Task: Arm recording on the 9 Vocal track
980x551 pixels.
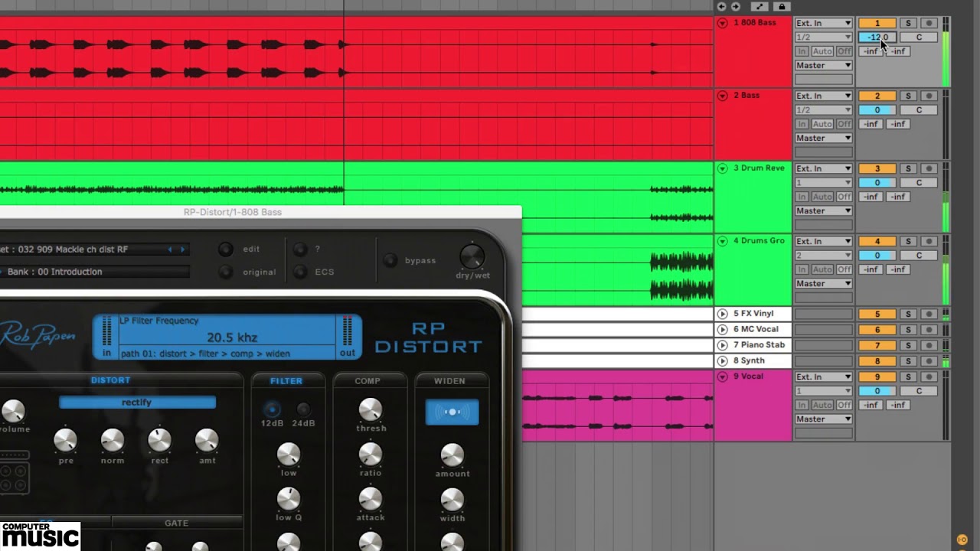Action: pos(929,377)
